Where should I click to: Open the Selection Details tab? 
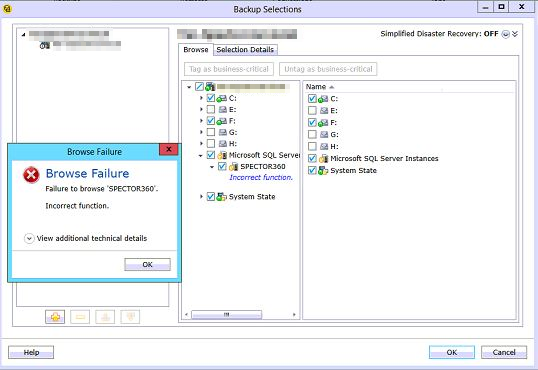coord(245,50)
